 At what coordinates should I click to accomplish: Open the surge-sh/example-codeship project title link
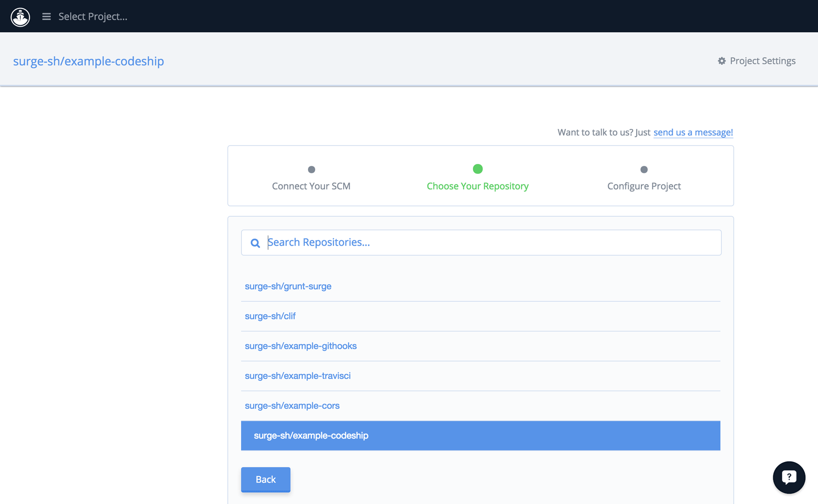tap(88, 61)
